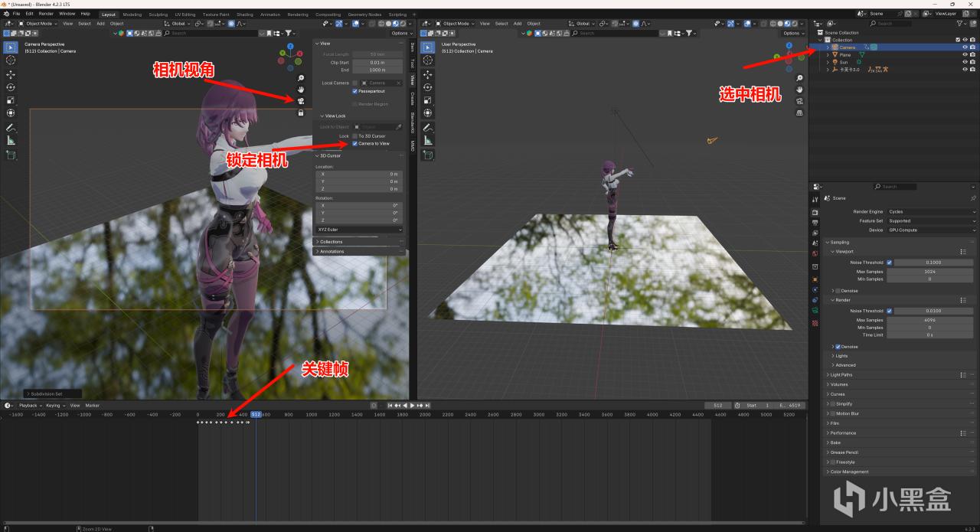The height and width of the screenshot is (532, 980).
Task: Select the Move tool in left viewport toolbar
Action: (11, 74)
